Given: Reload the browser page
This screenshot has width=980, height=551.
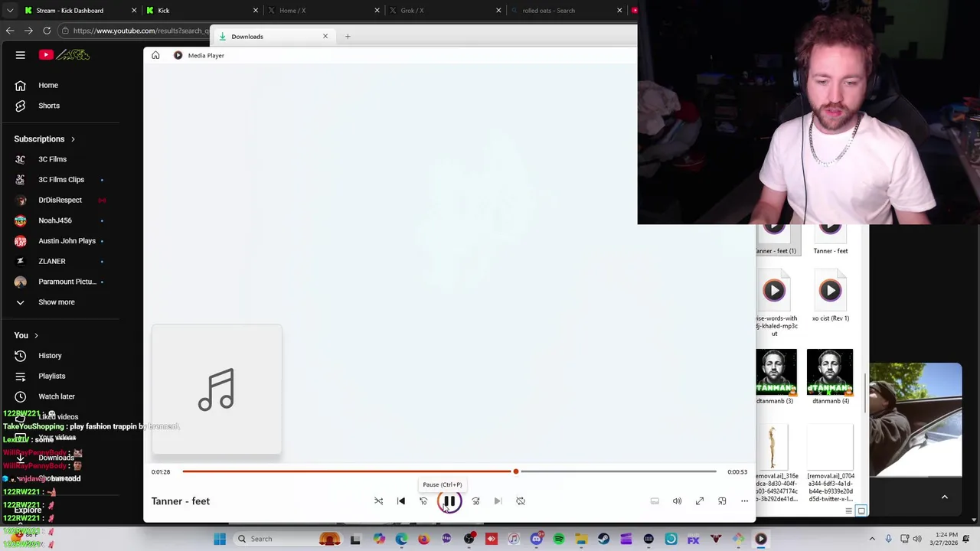Looking at the screenshot, I should pyautogui.click(x=47, y=31).
